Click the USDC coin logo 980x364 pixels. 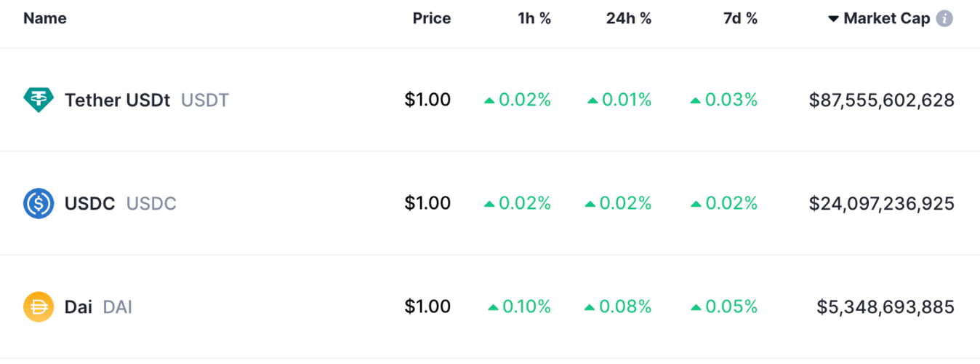39,203
